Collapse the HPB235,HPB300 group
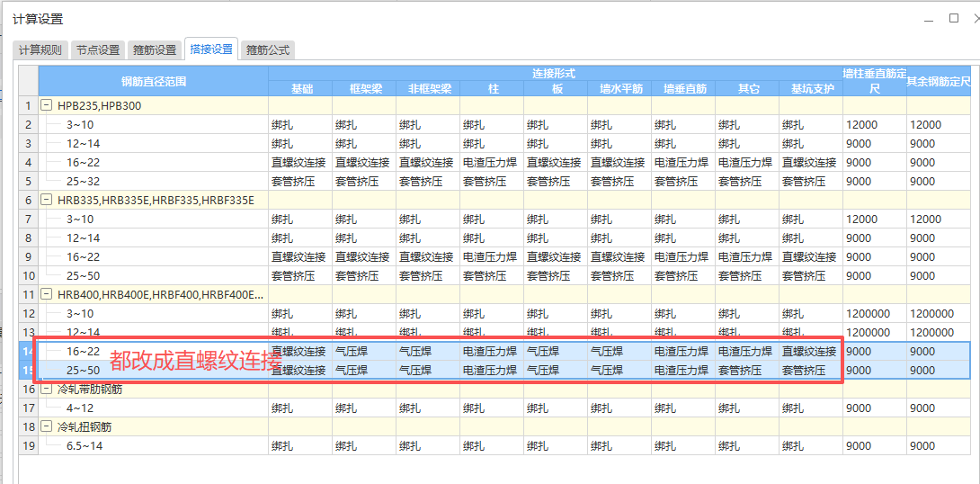Screen dimensions: 980x484 (x=46, y=105)
